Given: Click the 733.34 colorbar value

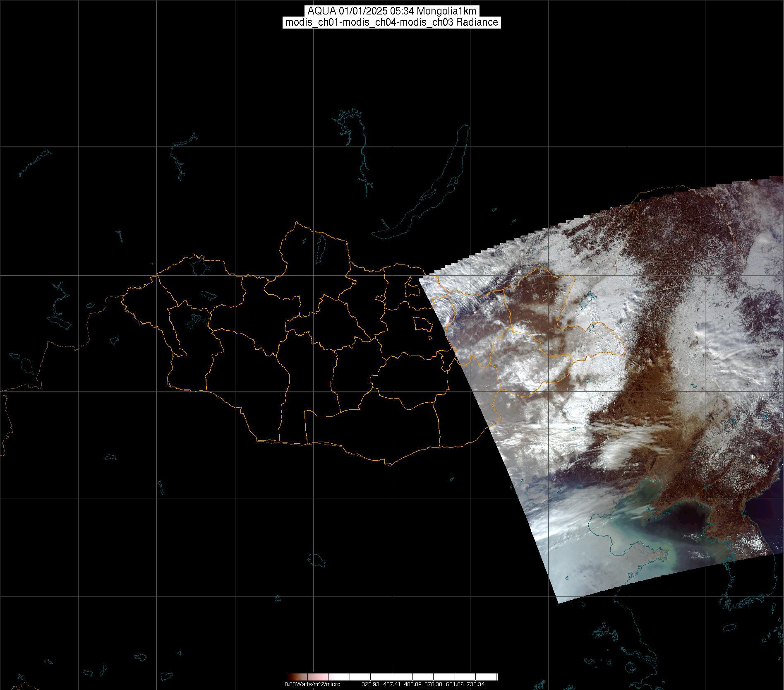Looking at the screenshot, I should point(475,684).
